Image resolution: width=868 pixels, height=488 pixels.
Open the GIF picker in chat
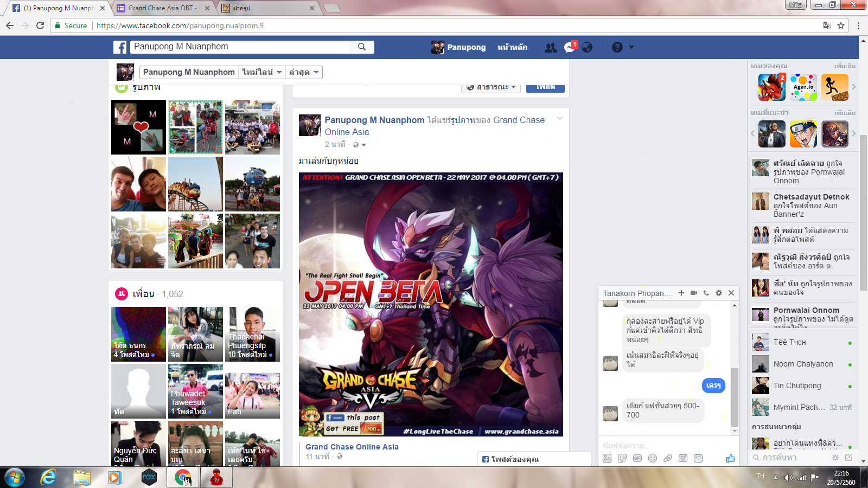[637, 458]
